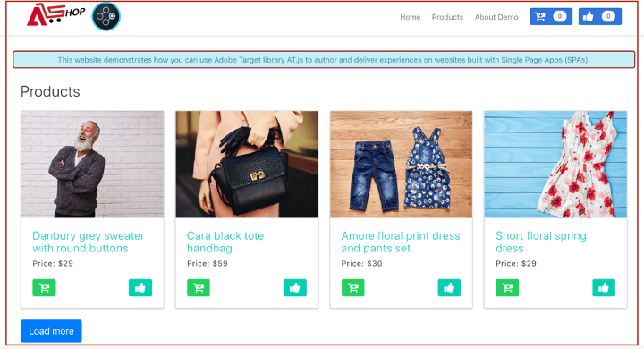The width and height of the screenshot is (644, 349).
Task: Click the Load more button
Action: [x=51, y=331]
